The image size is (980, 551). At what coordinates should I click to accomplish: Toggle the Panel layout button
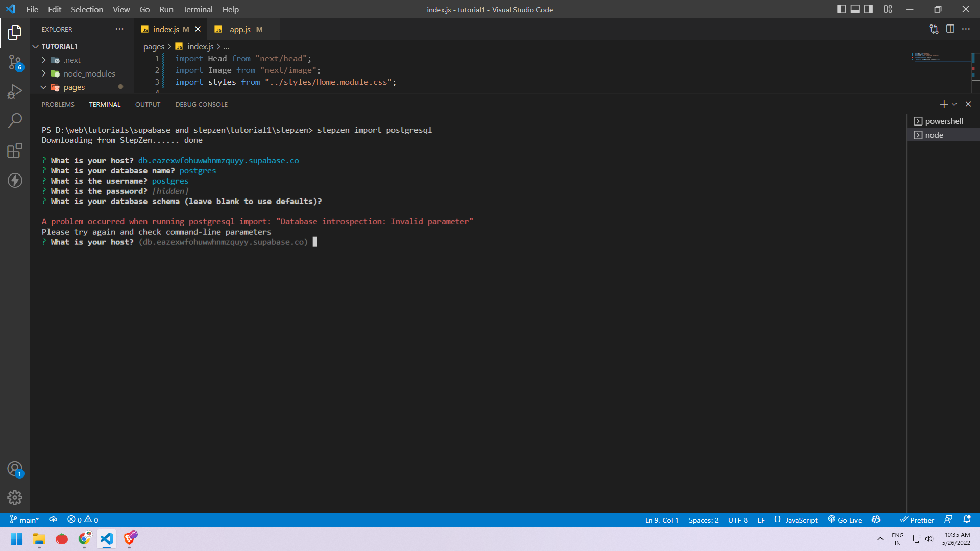[855, 9]
